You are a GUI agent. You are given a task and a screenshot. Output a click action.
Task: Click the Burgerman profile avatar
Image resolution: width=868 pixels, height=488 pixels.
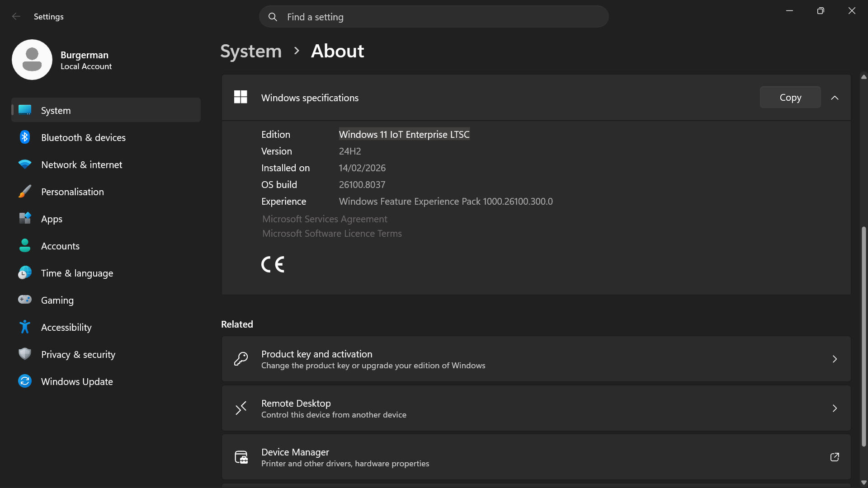[x=32, y=60]
